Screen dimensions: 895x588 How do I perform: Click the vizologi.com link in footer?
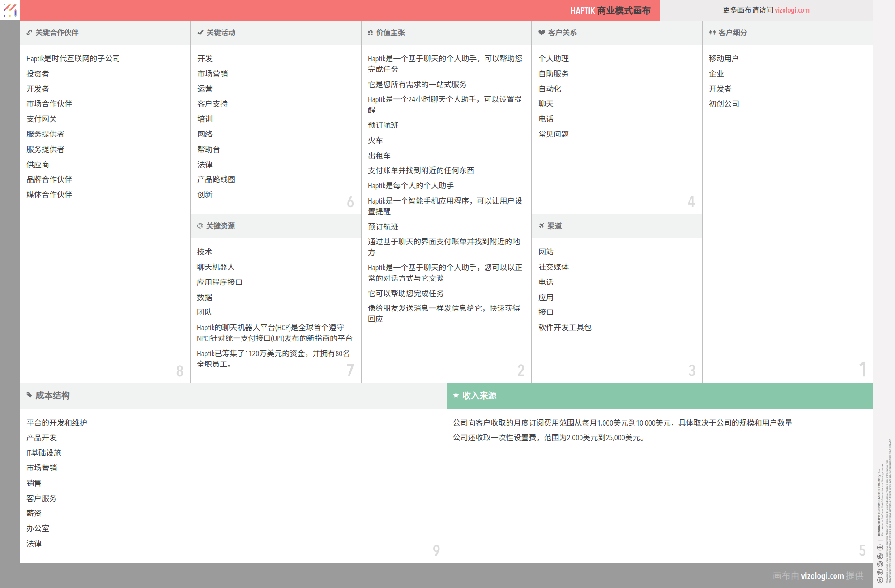point(822,576)
